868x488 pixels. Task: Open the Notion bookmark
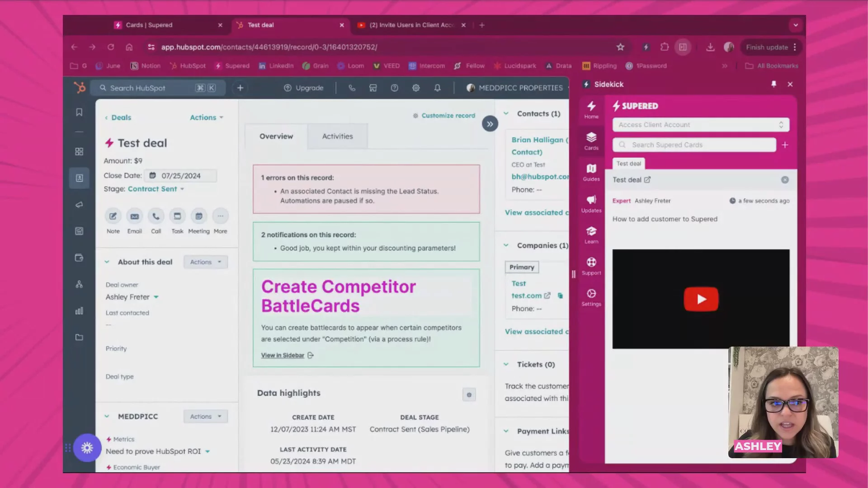(145, 66)
